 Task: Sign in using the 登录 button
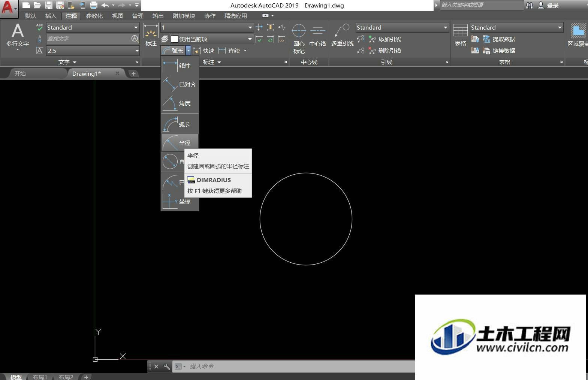[548, 5]
